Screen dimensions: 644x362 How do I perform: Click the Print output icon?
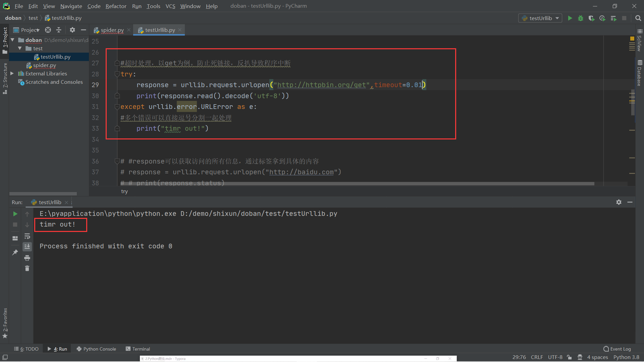[x=27, y=258]
